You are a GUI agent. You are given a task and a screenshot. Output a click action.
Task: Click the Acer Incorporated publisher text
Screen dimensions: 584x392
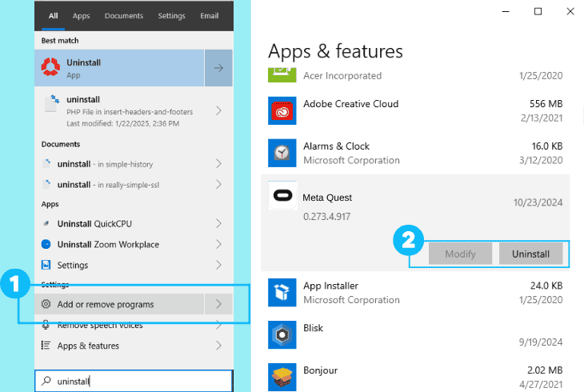click(x=342, y=76)
